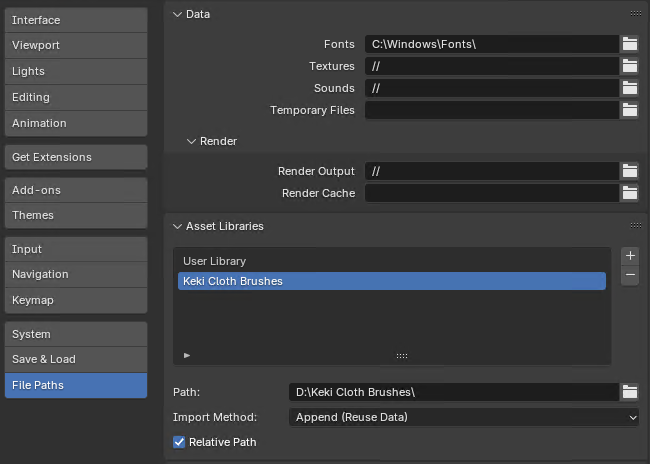650x464 pixels.
Task: Browse folder for Textures path
Action: pos(629,66)
